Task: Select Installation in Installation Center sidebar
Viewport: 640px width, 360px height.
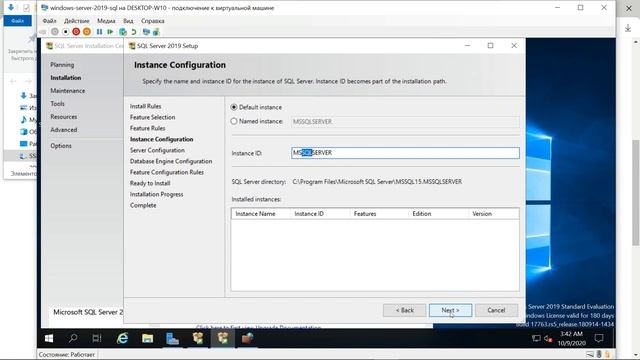Action: 66,78
